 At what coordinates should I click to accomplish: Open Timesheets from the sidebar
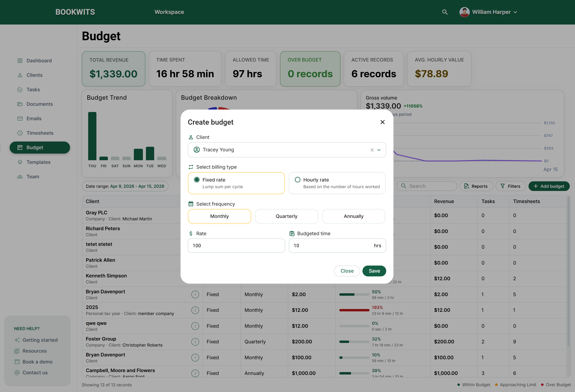(x=40, y=133)
